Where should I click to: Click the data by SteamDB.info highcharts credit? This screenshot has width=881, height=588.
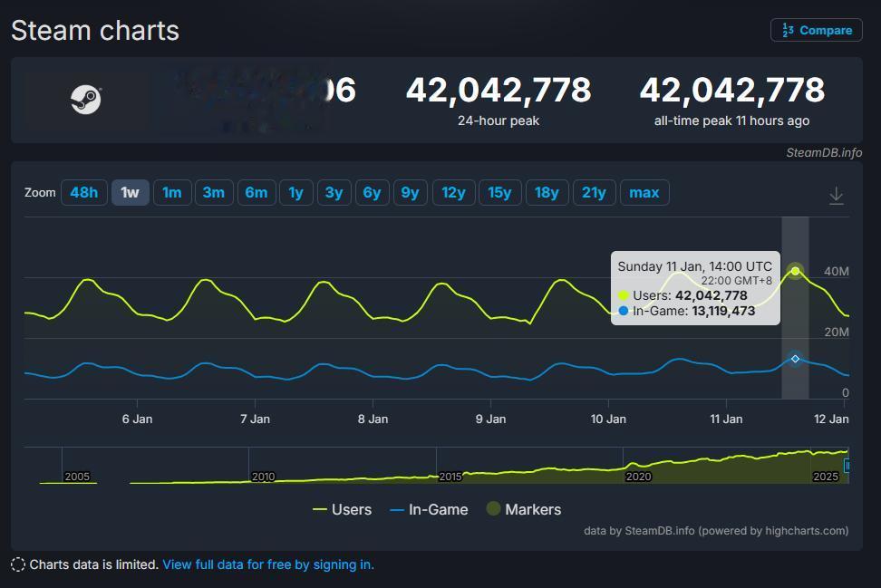(716, 531)
